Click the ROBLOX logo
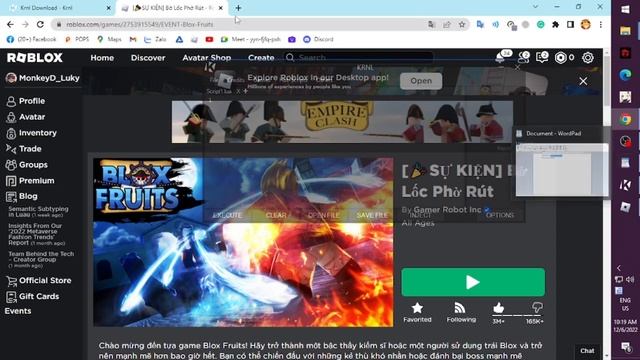The height and width of the screenshot is (360, 640). tap(35, 58)
